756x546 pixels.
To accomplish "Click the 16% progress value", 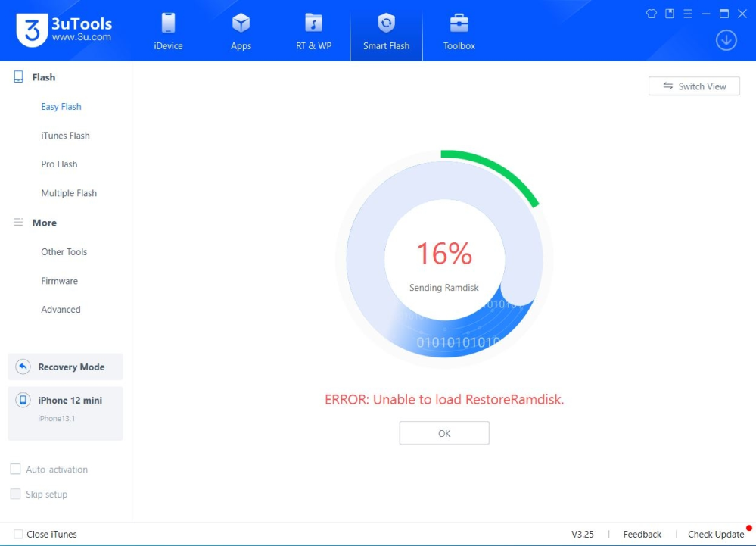I will coord(444,253).
